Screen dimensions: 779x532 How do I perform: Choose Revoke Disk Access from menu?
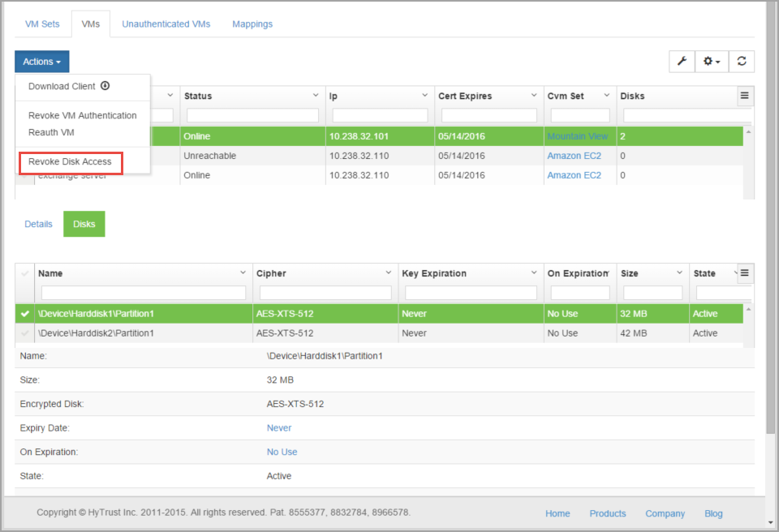point(70,161)
